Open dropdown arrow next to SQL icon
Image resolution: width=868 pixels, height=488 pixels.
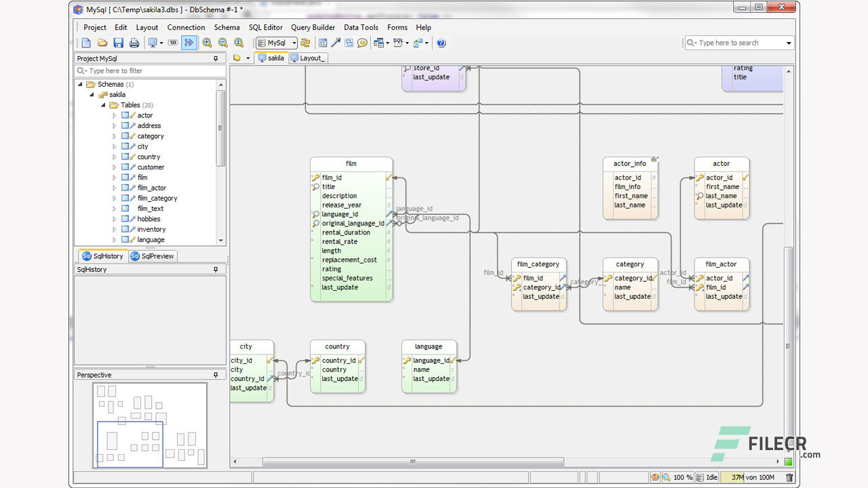coord(407,43)
